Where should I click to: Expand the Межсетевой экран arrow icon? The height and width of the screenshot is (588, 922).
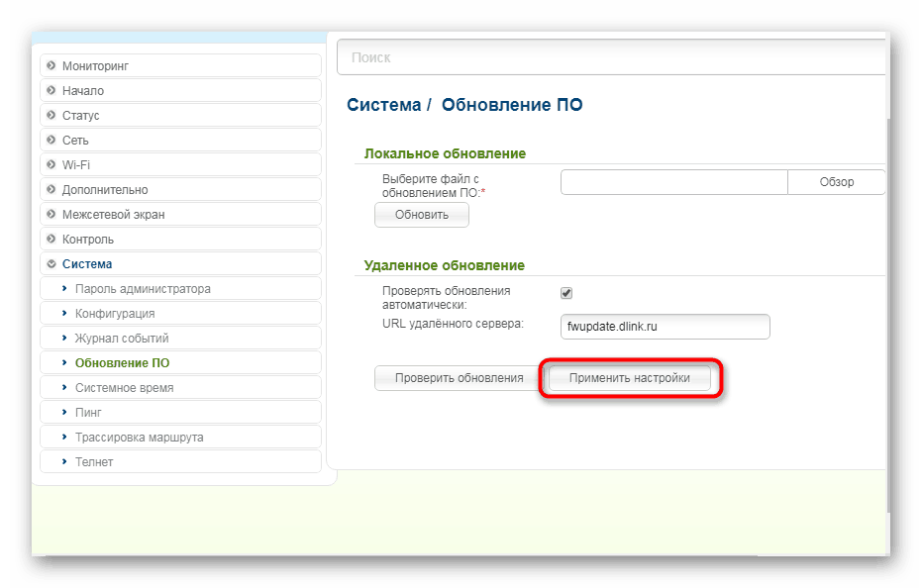click(51, 214)
